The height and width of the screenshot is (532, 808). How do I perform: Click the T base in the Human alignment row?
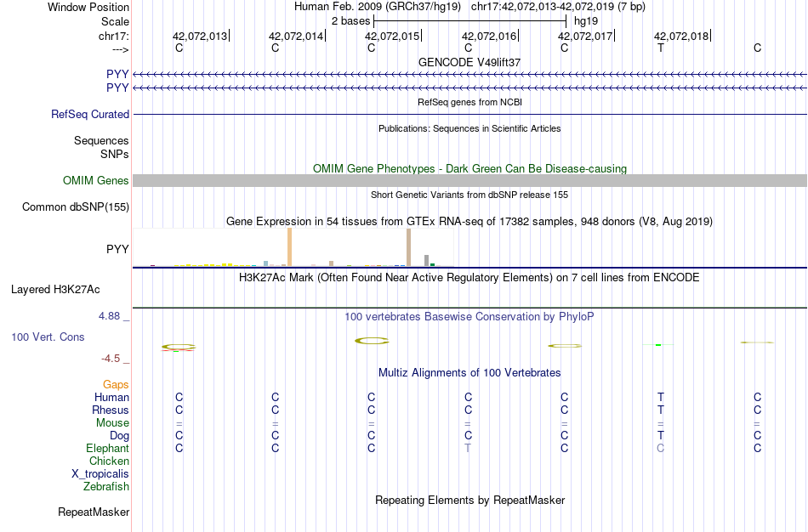pos(661,397)
